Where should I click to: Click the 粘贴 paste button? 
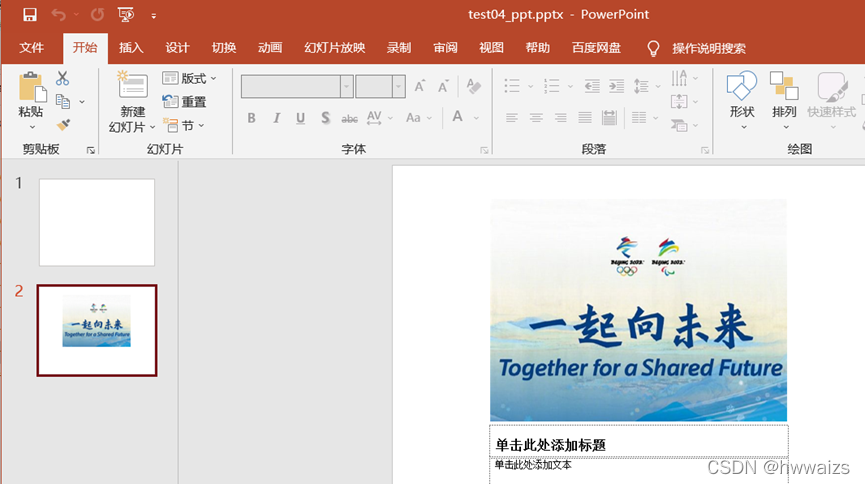tap(30, 94)
